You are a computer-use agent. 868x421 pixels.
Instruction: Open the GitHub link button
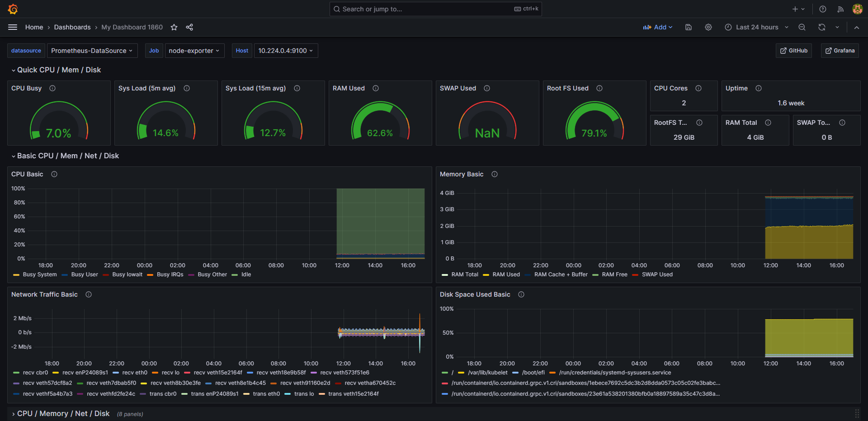coord(794,51)
